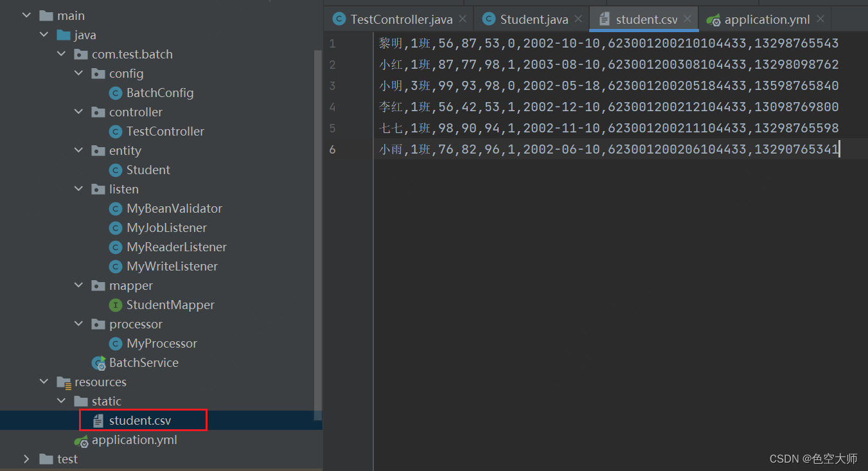Click the config package folder icon
Screen dimensions: 868x471
pos(98,73)
